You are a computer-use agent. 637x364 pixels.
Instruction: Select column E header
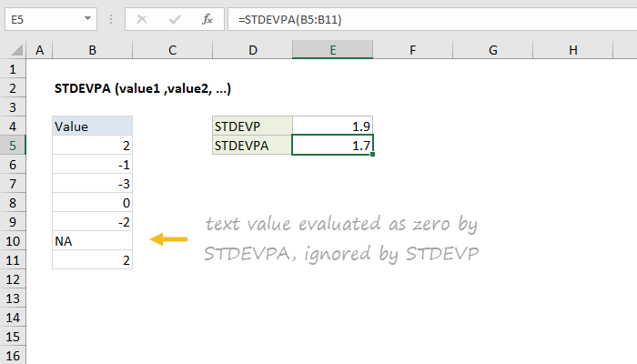[332, 50]
